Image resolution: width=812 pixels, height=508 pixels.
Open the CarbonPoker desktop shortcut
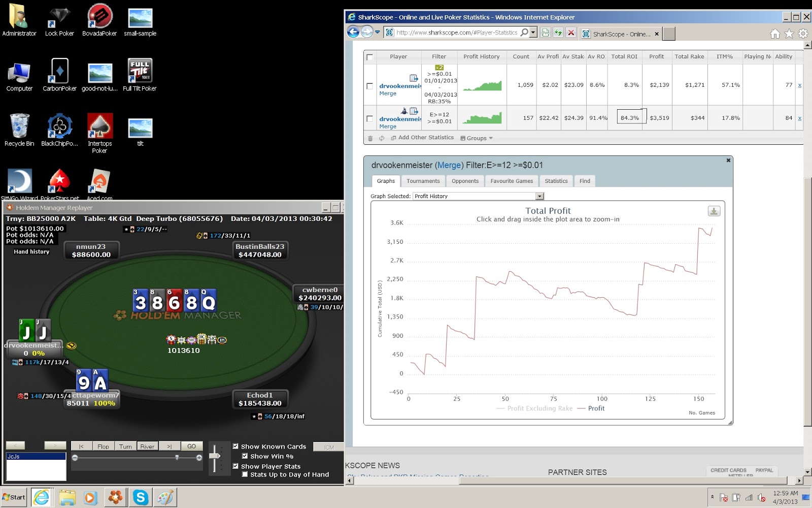pos(59,75)
